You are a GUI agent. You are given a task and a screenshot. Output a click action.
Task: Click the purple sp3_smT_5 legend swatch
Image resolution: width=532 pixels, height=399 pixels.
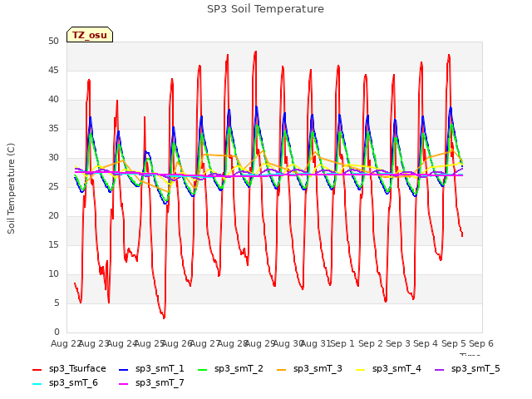pyautogui.click(x=440, y=369)
